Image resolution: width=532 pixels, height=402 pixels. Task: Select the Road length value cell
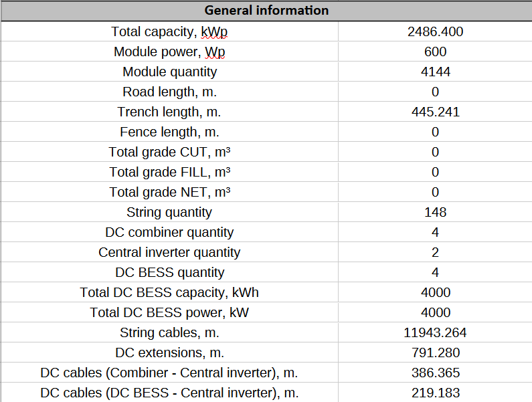[436, 92]
